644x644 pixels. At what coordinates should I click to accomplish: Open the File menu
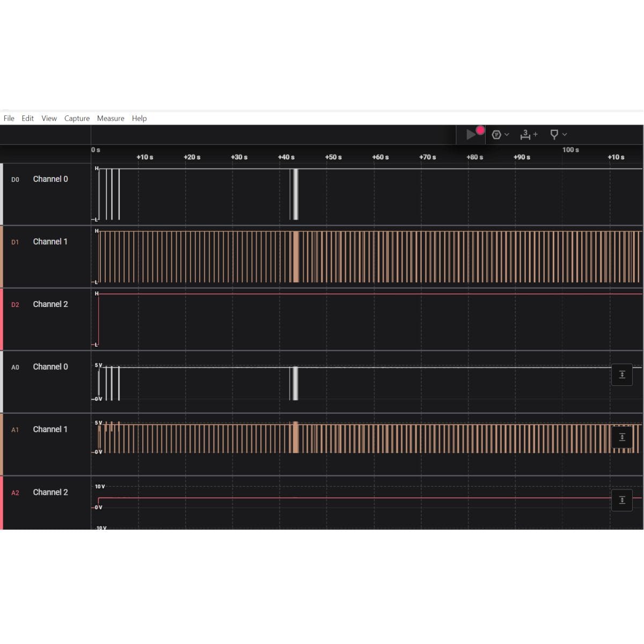coord(9,118)
